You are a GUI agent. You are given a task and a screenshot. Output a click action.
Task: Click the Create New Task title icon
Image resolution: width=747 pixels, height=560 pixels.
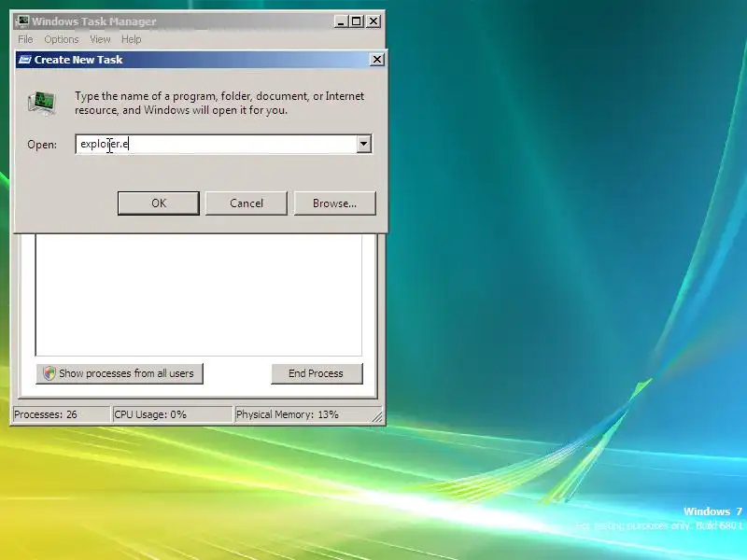24,60
